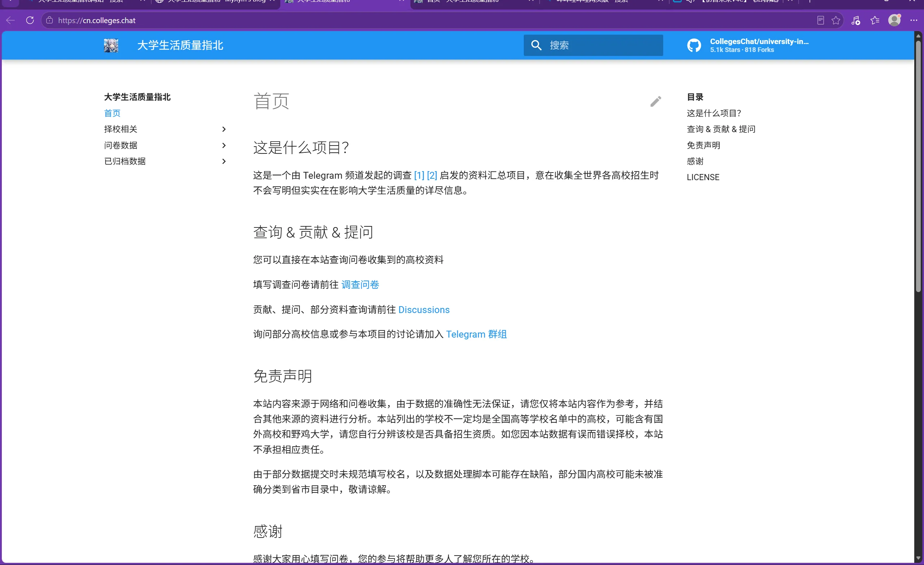Open the Telegram 群组 link

tap(476, 334)
